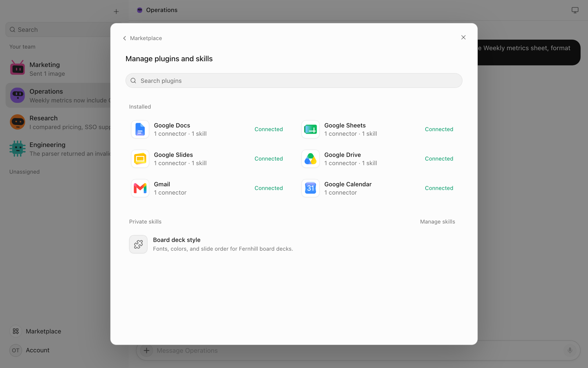The image size is (588, 368).
Task: Click the microphone icon in message bar
Action: [x=570, y=350]
